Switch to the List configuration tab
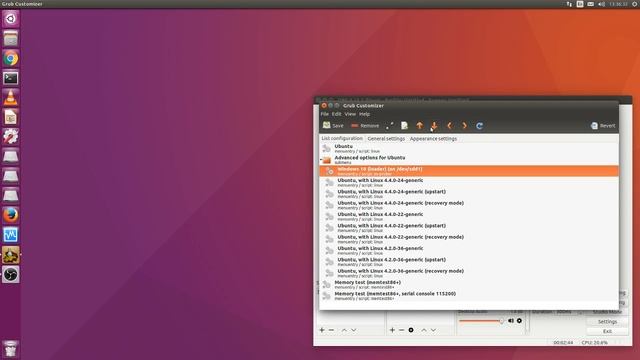Screen dimensions: 640x360 [342, 138]
